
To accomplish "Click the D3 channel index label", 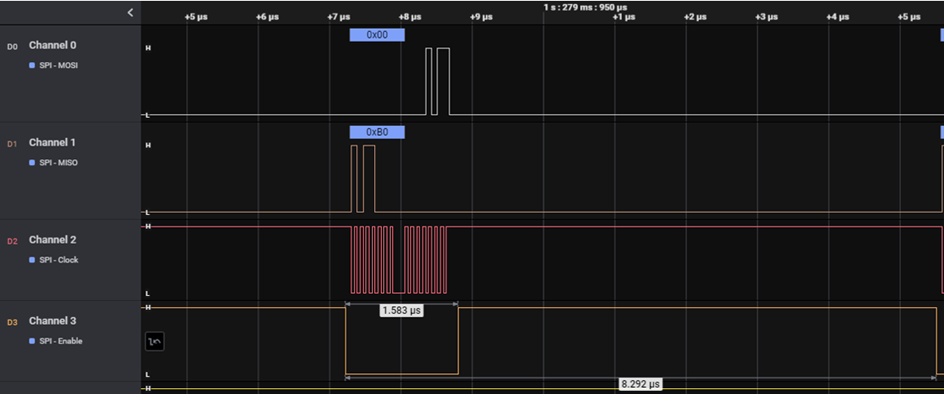I will (12, 322).
